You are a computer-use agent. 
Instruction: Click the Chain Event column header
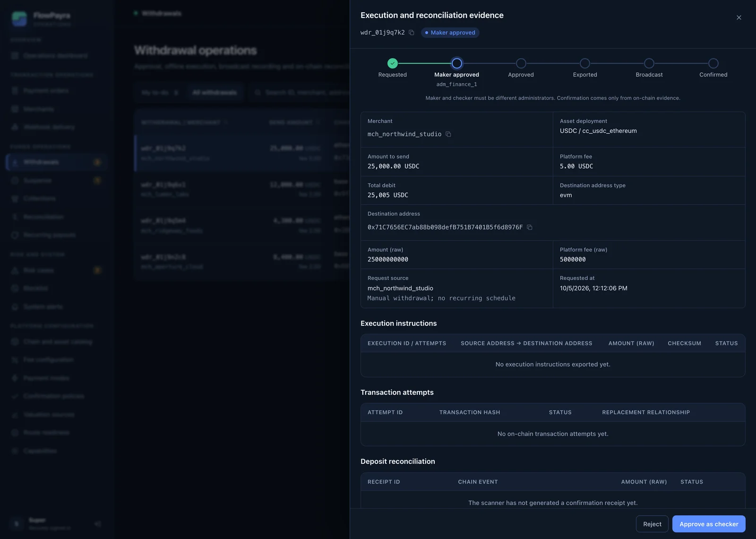point(478,482)
